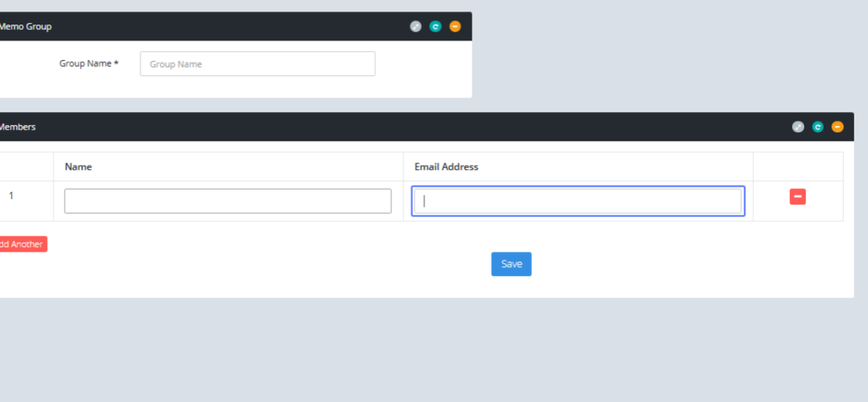Click the Name column header
The height and width of the screenshot is (402, 868).
(78, 167)
